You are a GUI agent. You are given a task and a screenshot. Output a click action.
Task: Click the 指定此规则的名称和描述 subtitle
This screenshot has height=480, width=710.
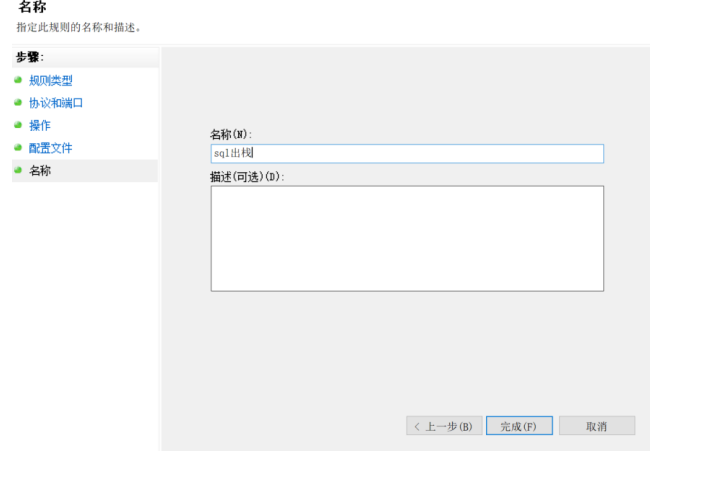79,28
